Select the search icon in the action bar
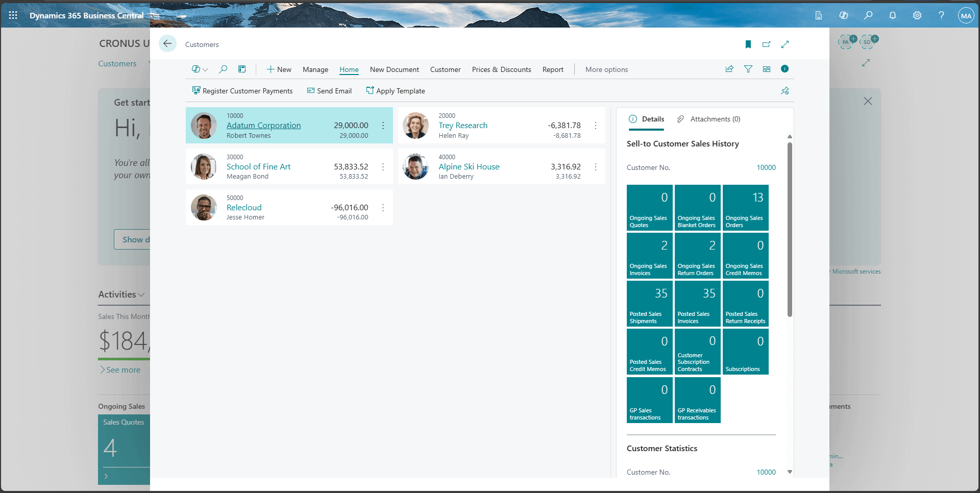Screen dimensions: 980x493 click(x=223, y=69)
